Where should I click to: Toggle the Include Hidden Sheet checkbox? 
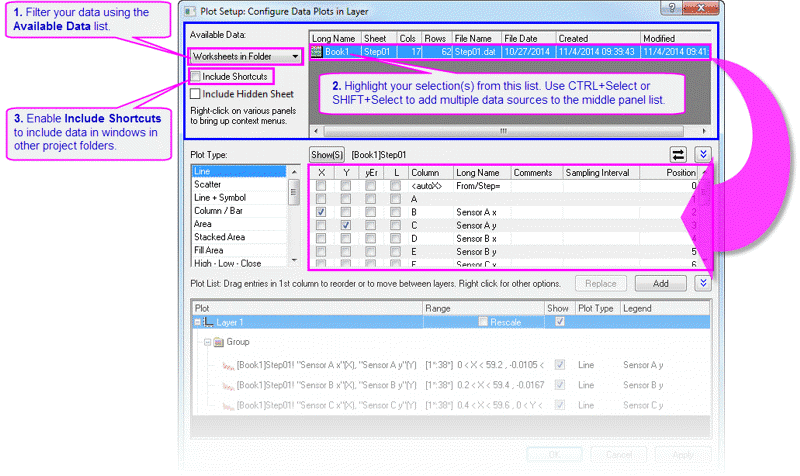pyautogui.click(x=196, y=94)
